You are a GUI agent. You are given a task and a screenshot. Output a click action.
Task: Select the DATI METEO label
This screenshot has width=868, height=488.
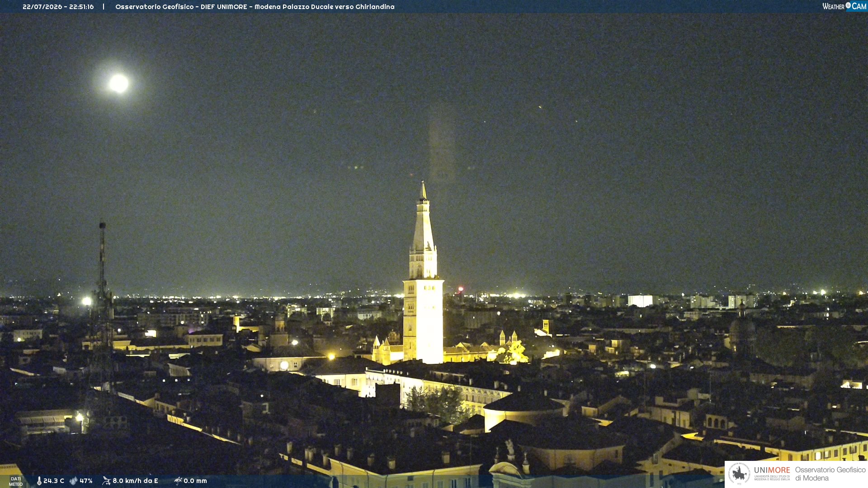click(x=16, y=482)
